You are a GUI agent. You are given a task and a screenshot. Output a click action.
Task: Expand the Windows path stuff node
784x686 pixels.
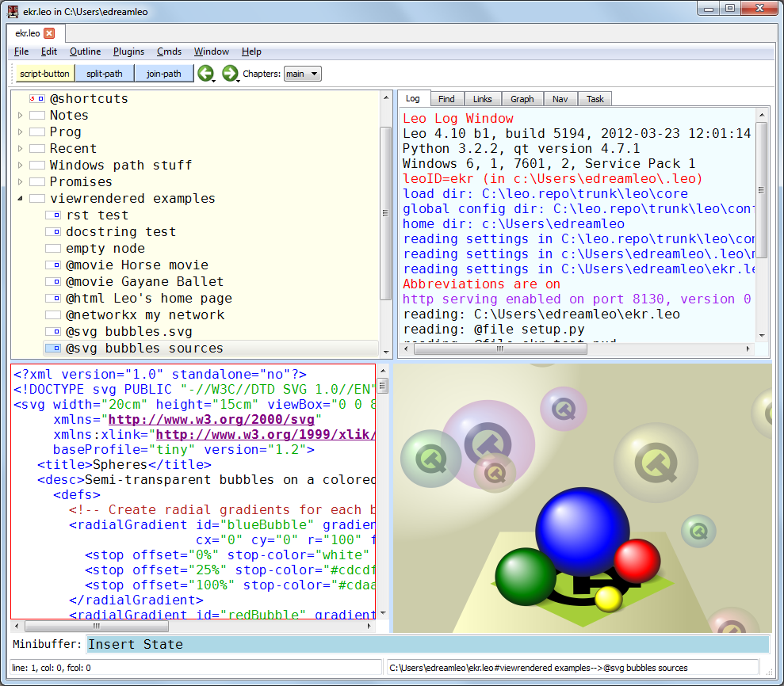click(21, 166)
